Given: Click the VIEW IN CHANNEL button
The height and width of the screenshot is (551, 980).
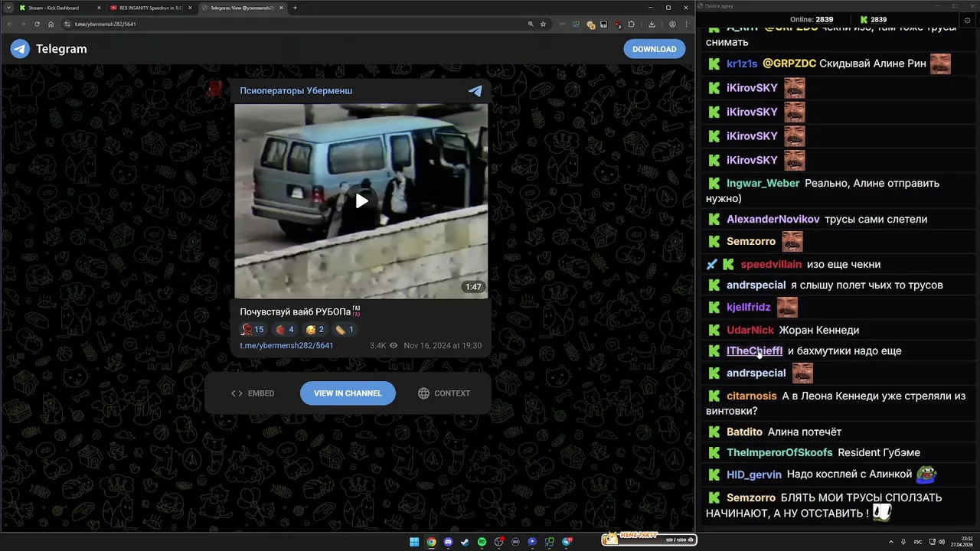Looking at the screenshot, I should (x=348, y=393).
